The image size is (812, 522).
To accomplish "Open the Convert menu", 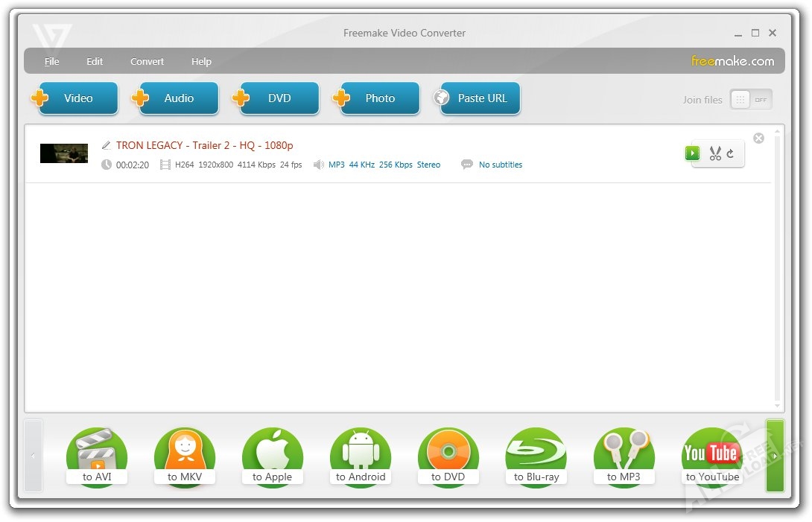I will click(147, 62).
